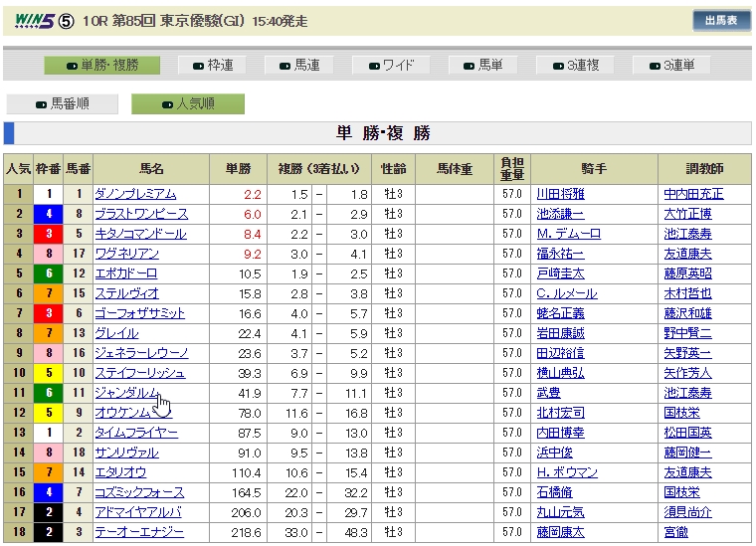The image size is (756, 546).
Task: Open trainer link 藤沢和雄
Action: click(x=689, y=313)
